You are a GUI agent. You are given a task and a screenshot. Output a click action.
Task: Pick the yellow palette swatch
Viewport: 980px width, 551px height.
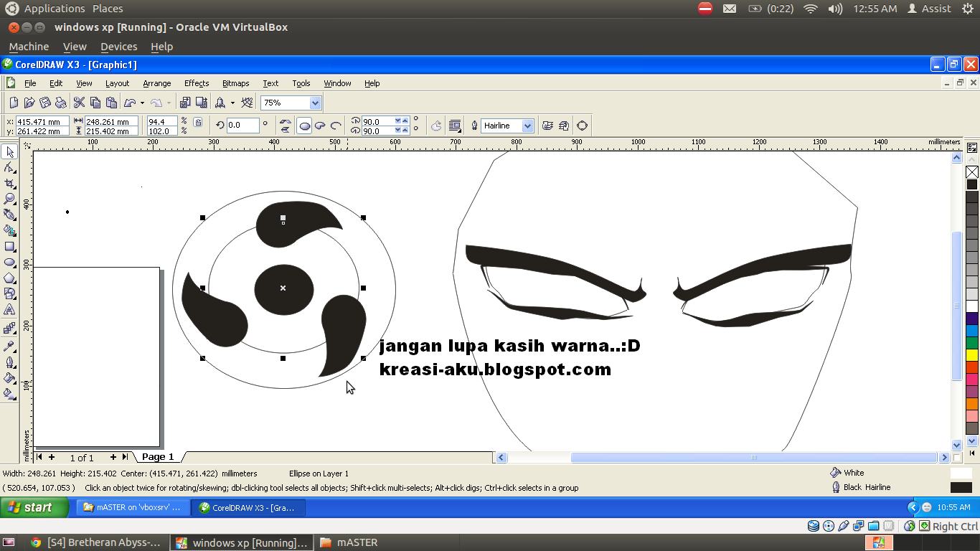[972, 354]
